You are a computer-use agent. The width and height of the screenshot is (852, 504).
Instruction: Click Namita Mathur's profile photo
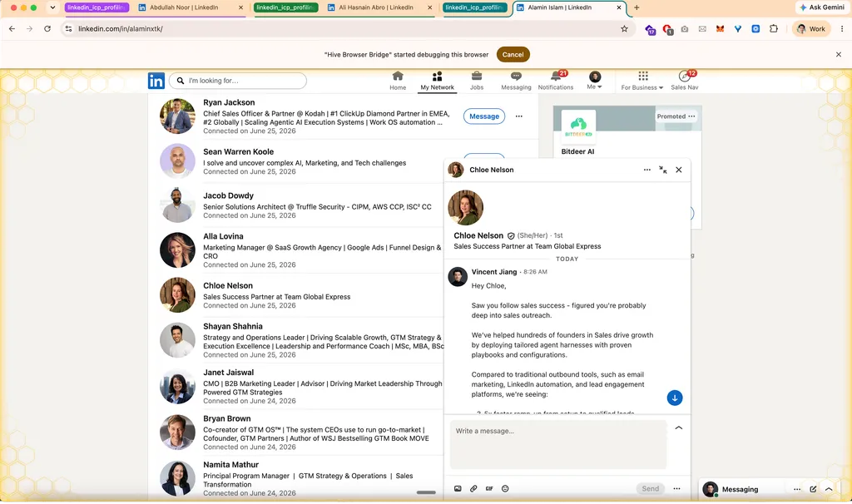point(177,478)
